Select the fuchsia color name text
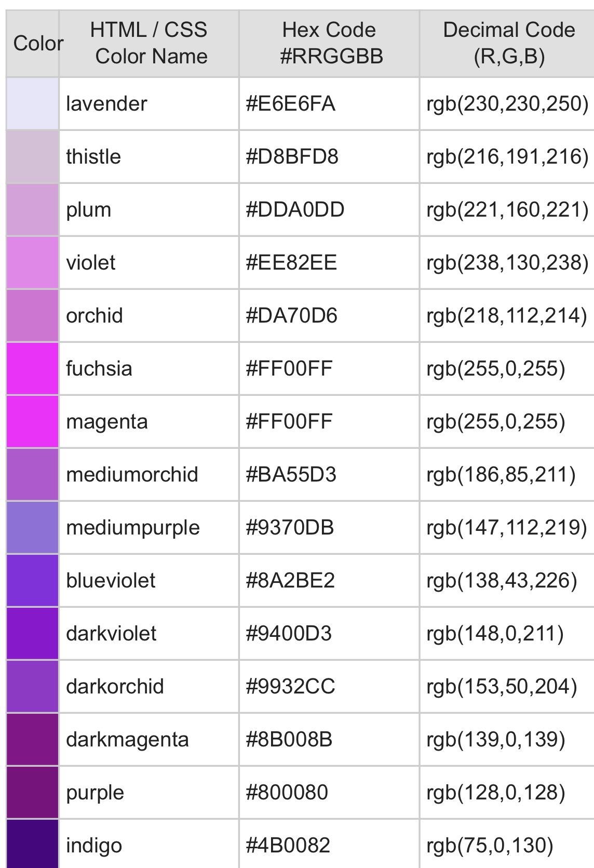594x868 pixels. coord(99,368)
